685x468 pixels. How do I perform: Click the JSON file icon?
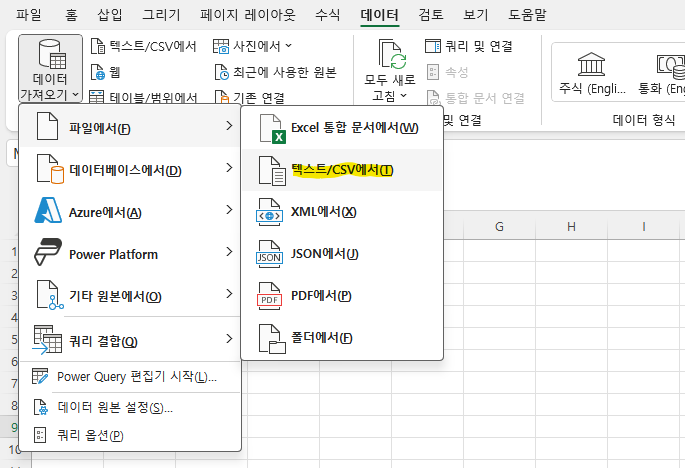tap(269, 254)
